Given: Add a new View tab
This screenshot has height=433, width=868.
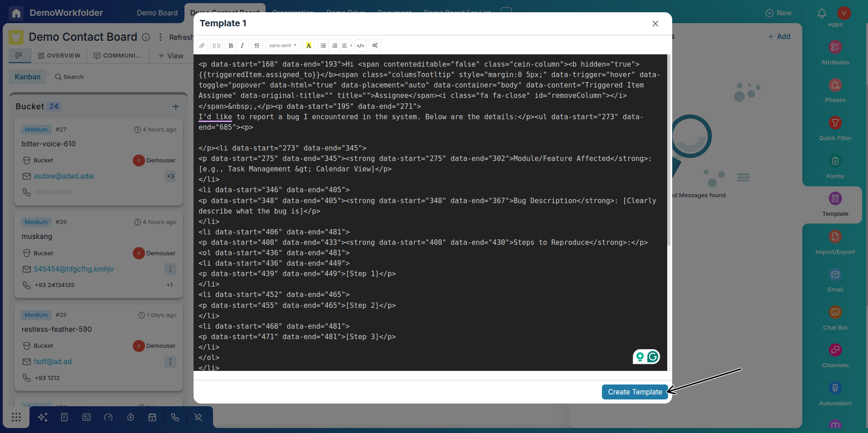Looking at the screenshot, I should tap(171, 56).
